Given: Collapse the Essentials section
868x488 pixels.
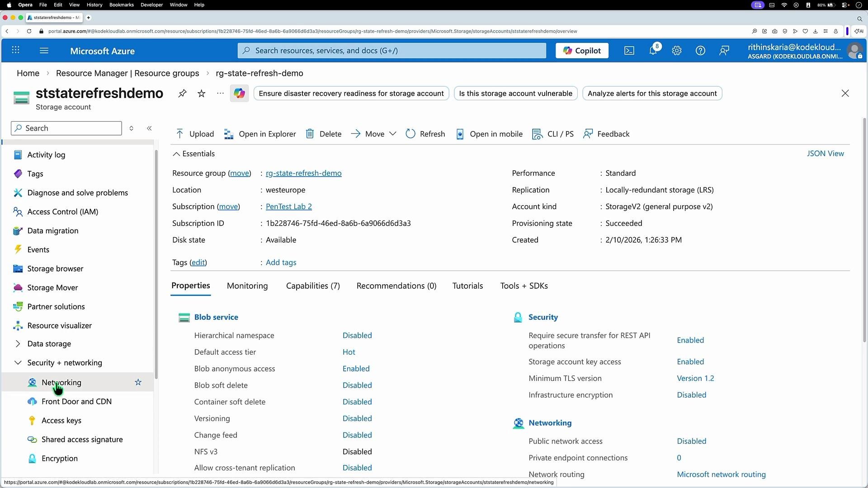Looking at the screenshot, I should pos(193,154).
